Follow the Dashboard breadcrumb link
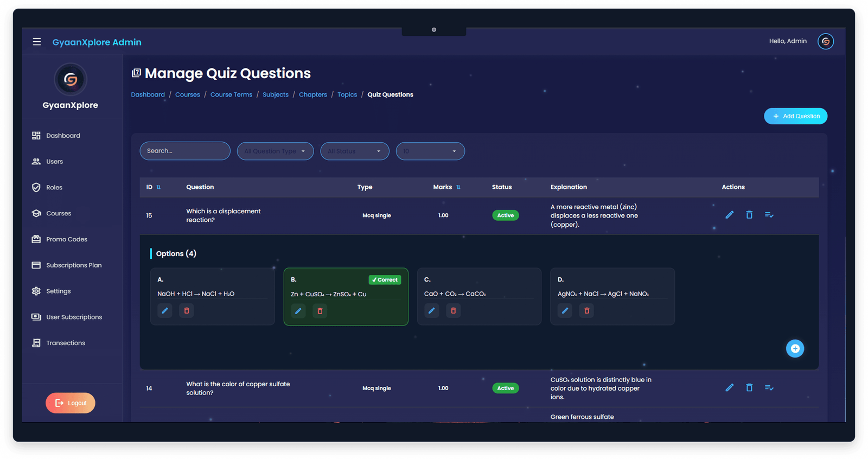868x459 pixels. (x=148, y=94)
